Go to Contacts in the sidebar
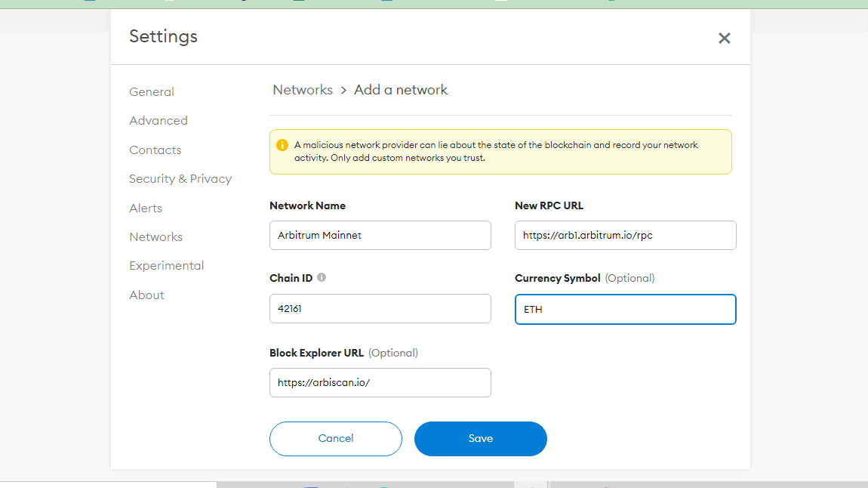Image resolution: width=868 pixels, height=488 pixels. coord(155,150)
